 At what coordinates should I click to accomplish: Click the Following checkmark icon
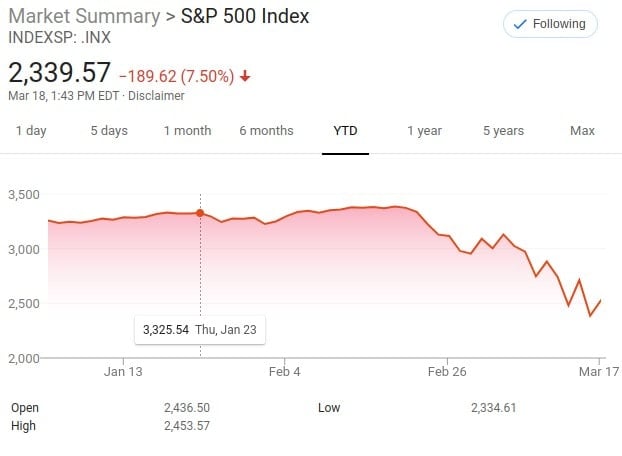pos(520,24)
